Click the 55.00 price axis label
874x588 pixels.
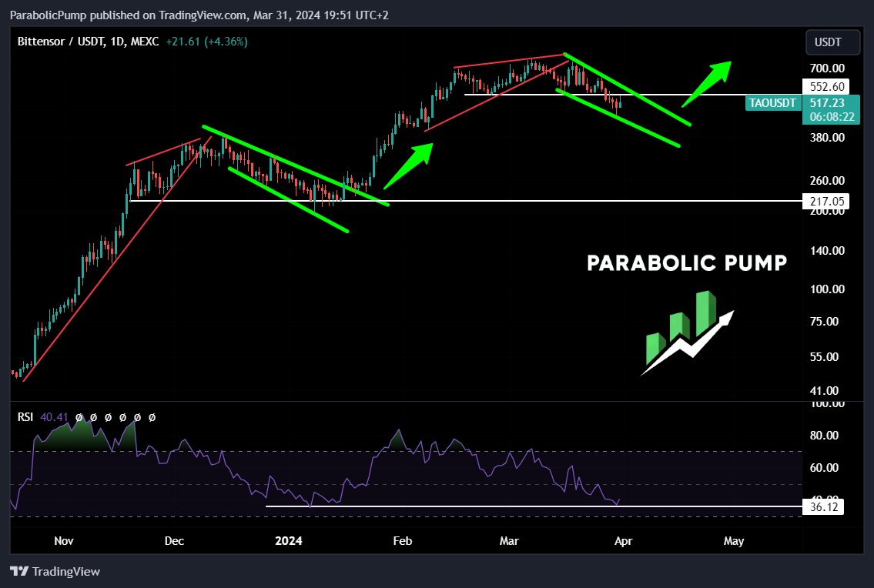[824, 356]
